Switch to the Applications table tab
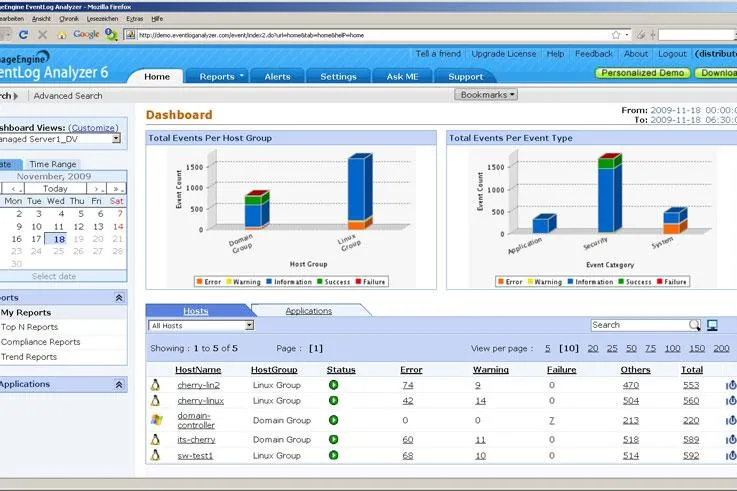This screenshot has height=491, width=737. pyautogui.click(x=309, y=311)
